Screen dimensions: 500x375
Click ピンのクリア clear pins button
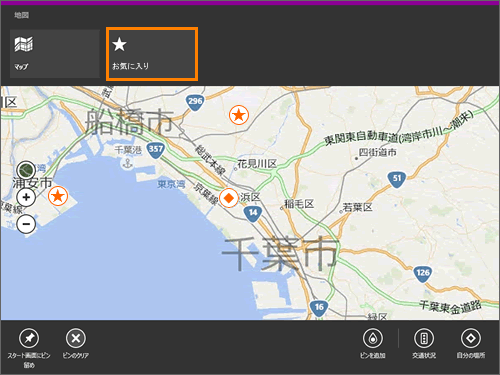tap(76, 343)
